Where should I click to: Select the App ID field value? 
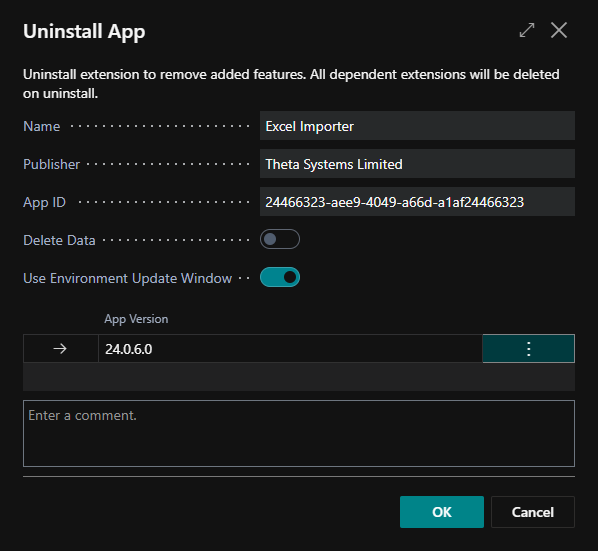(417, 202)
